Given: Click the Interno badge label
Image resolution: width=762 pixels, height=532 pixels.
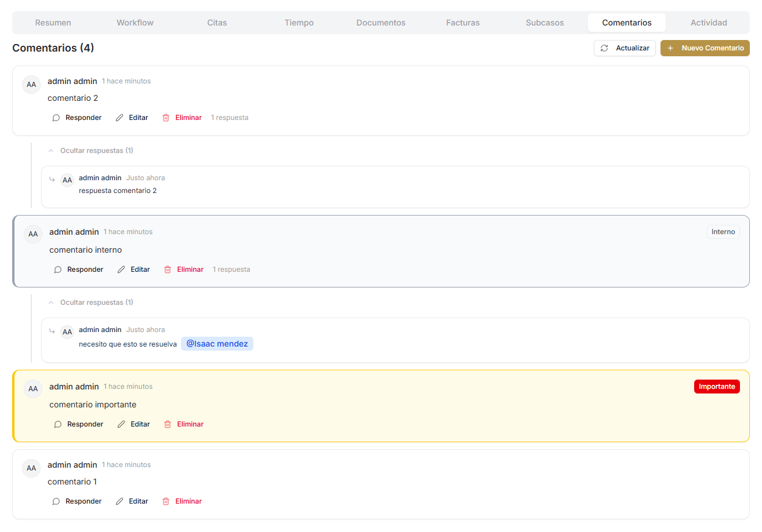Looking at the screenshot, I should pyautogui.click(x=723, y=232).
